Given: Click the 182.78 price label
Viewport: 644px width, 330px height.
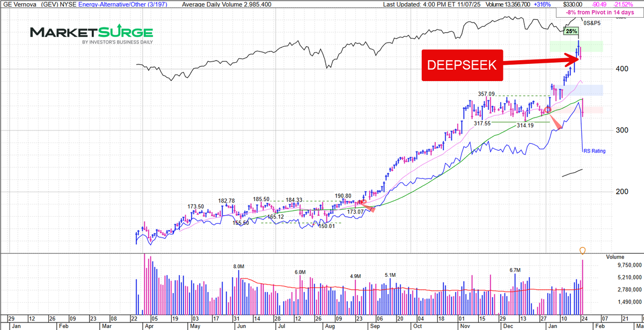Looking at the screenshot, I should (x=226, y=201).
